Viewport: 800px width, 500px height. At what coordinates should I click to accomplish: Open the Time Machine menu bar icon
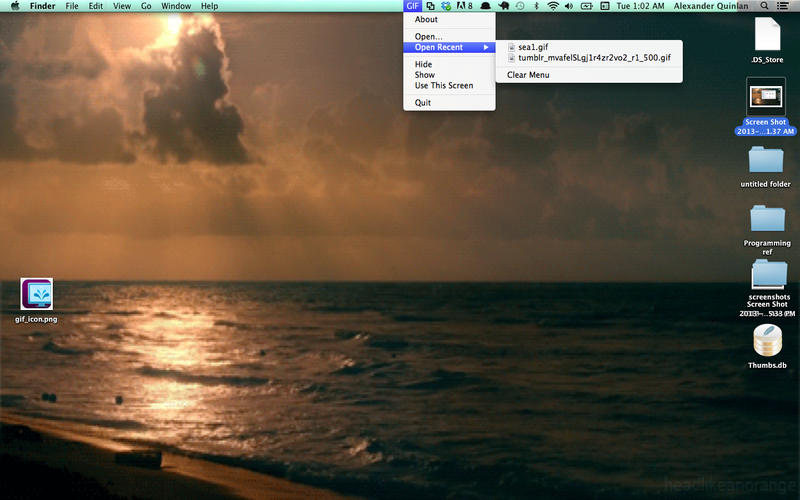(520, 6)
